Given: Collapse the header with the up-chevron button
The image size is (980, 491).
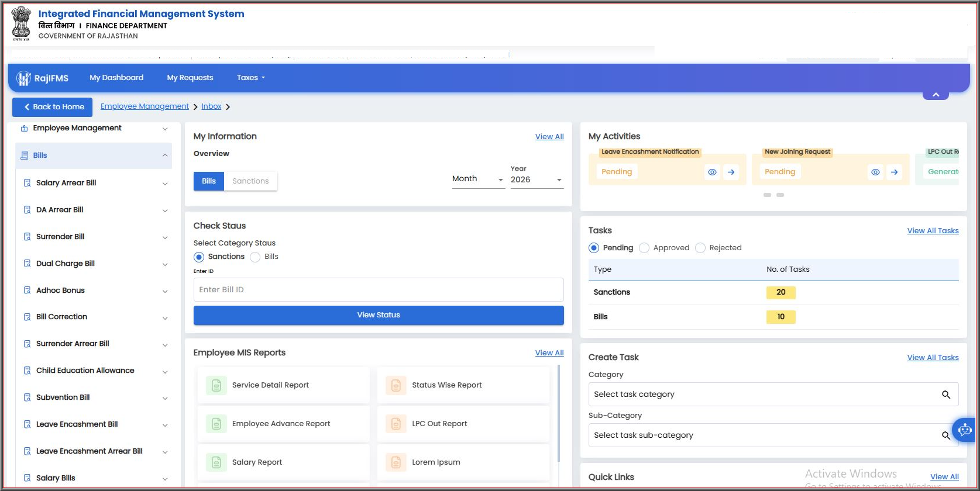Looking at the screenshot, I should tap(936, 95).
